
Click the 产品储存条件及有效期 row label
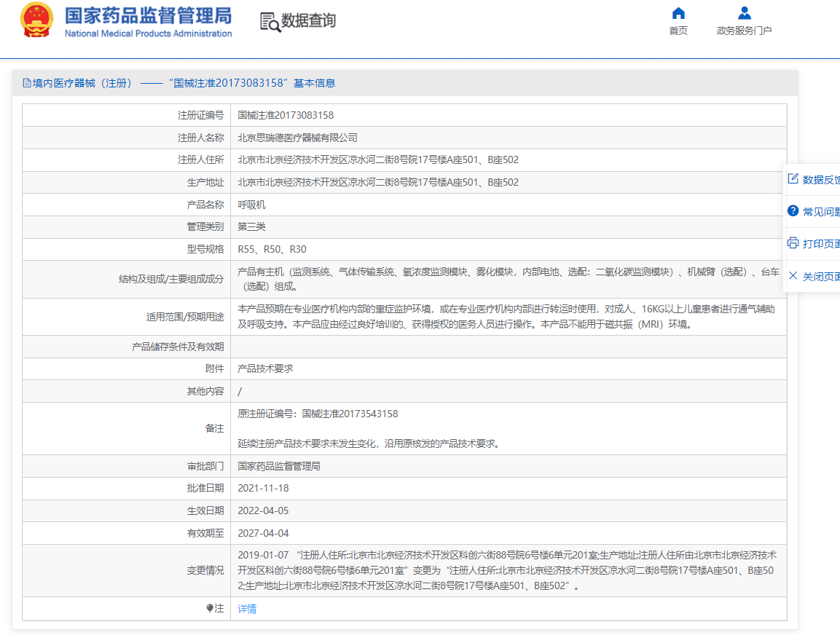(178, 347)
